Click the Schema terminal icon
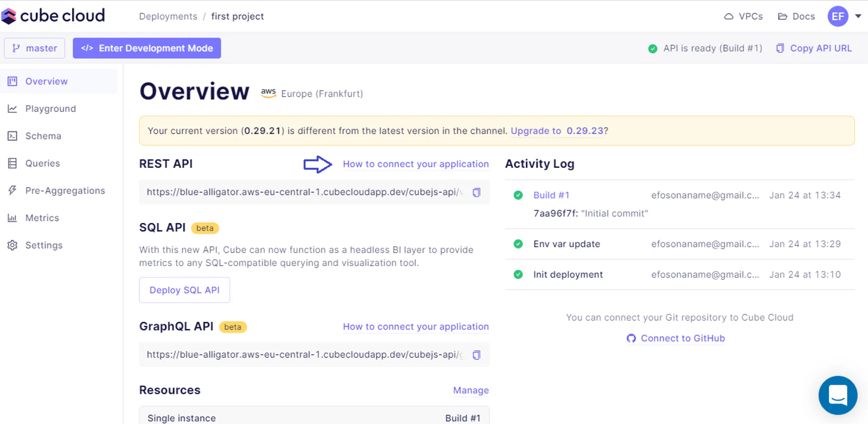This screenshot has width=868, height=424. tap(12, 136)
